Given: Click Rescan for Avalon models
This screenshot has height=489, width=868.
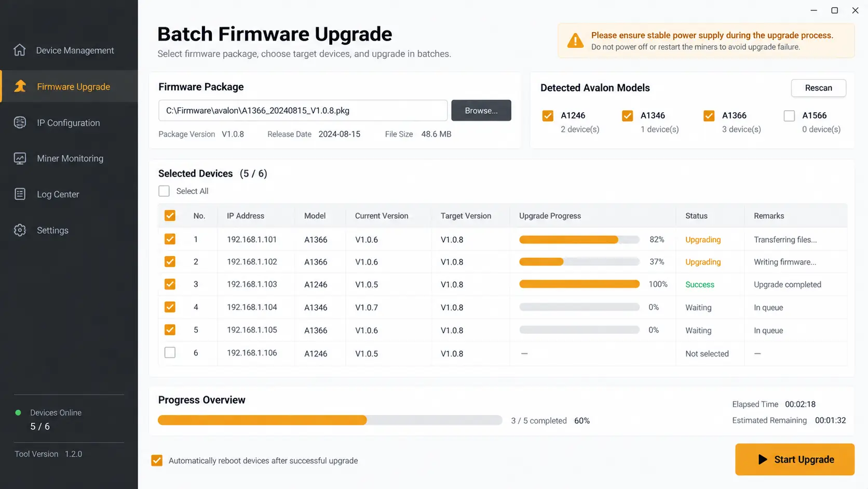Looking at the screenshot, I should point(818,88).
